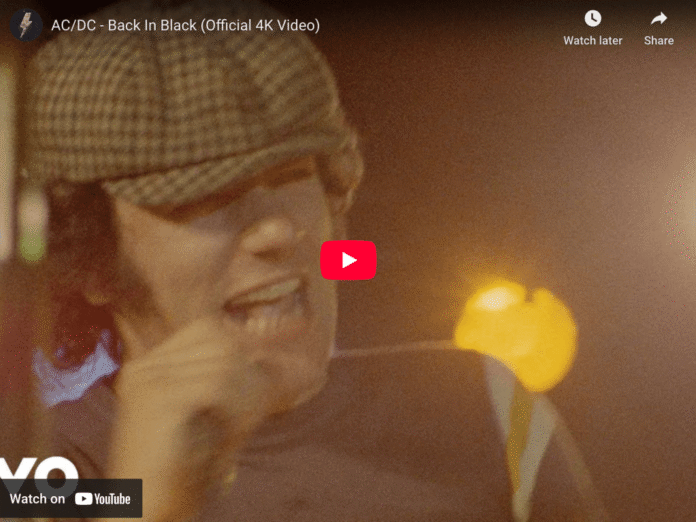Screen dimensions: 696x522
Task: Click the 'Share' text label
Action: (659, 40)
